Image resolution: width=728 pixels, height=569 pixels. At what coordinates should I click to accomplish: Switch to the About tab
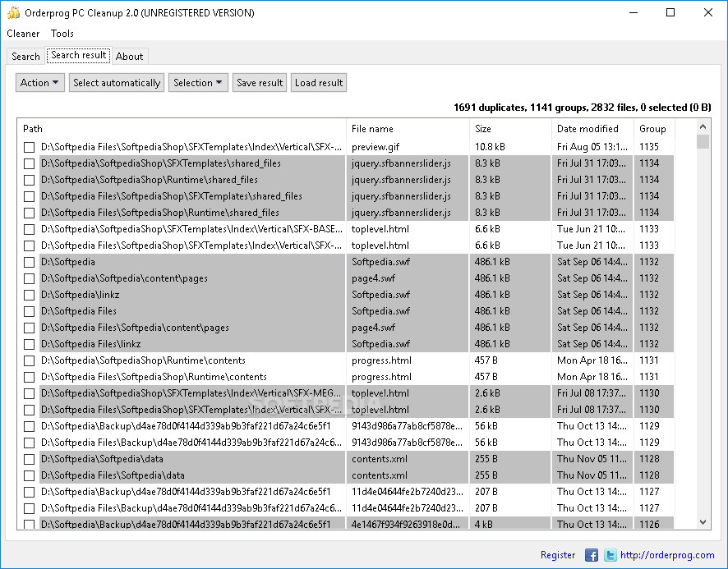pyautogui.click(x=130, y=56)
